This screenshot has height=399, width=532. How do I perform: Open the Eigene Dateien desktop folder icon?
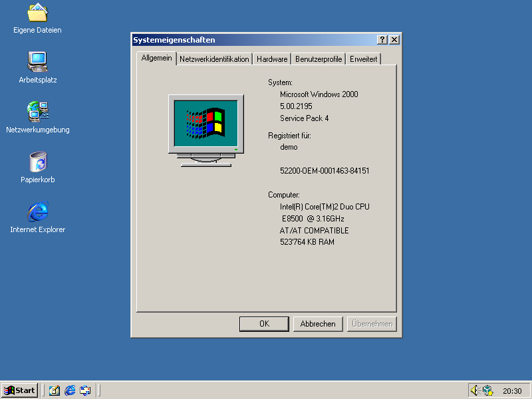pyautogui.click(x=37, y=13)
